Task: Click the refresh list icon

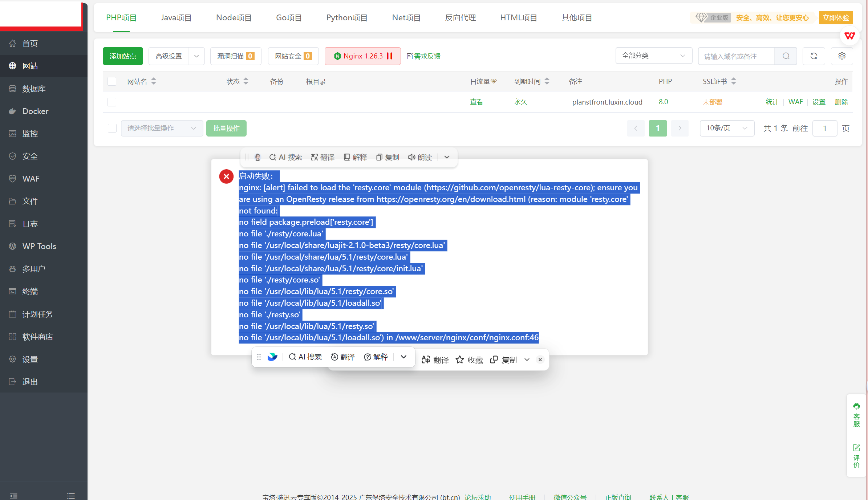Action: point(814,56)
